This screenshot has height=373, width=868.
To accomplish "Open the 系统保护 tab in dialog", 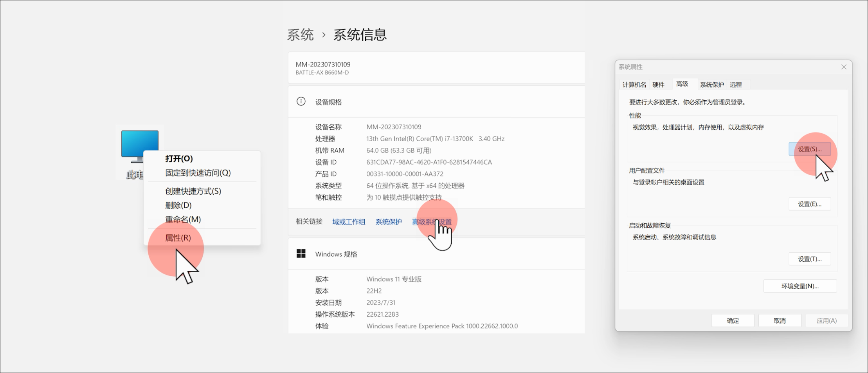I will coord(711,85).
